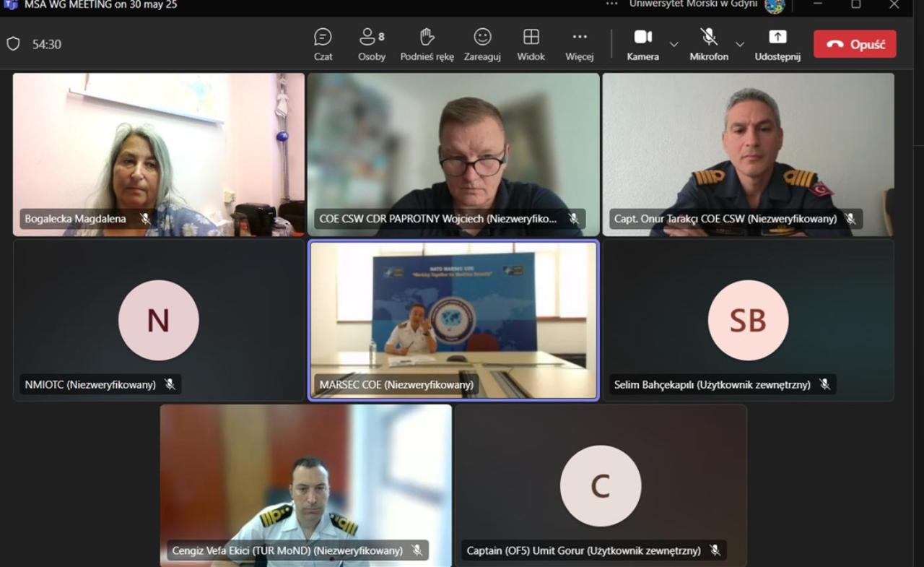This screenshot has height=567, width=924.
Task: Expand the Kamera options dropdown arrow
Action: tap(674, 44)
